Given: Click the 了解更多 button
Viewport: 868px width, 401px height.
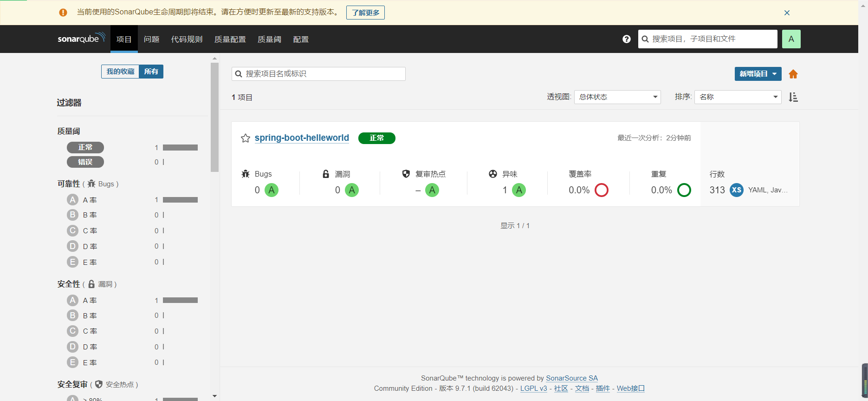Looking at the screenshot, I should point(365,13).
